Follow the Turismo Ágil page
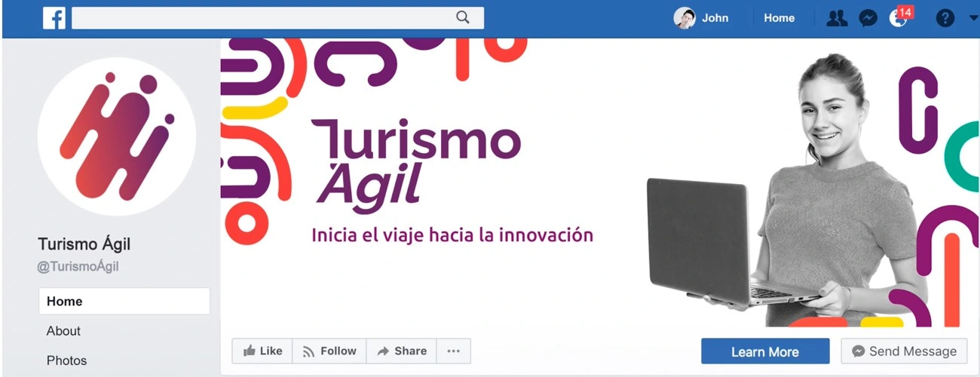This screenshot has width=980, height=377. coord(329,351)
